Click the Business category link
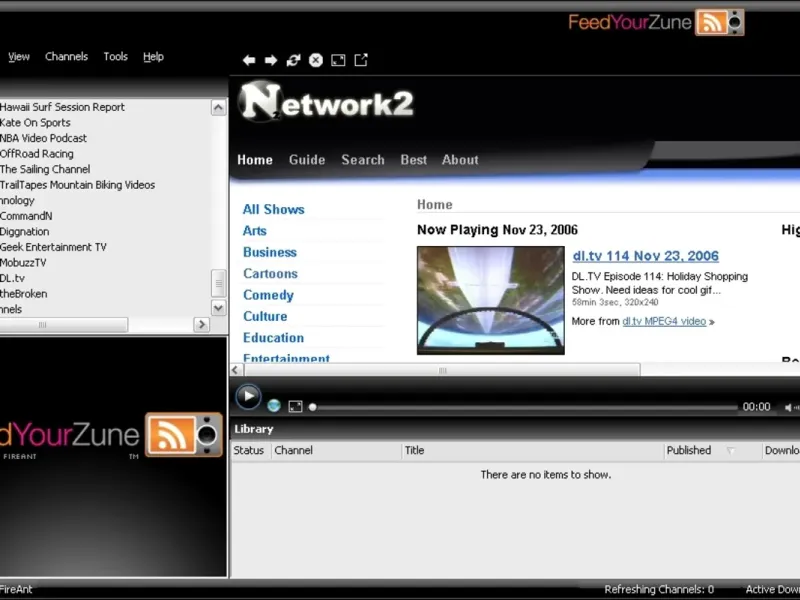The width and height of the screenshot is (800, 600). 270,252
